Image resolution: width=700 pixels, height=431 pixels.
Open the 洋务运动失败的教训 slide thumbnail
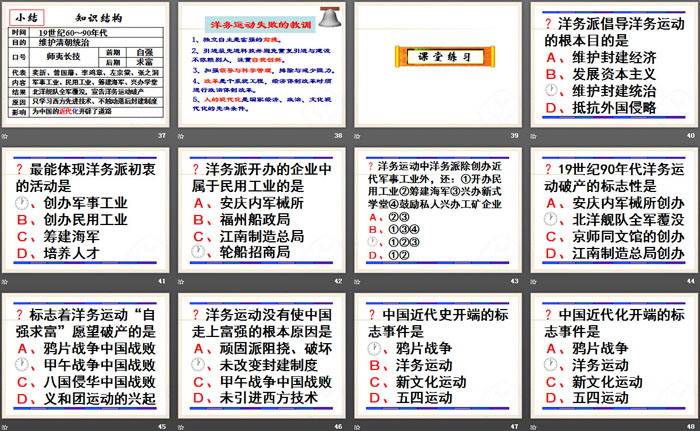click(x=260, y=64)
